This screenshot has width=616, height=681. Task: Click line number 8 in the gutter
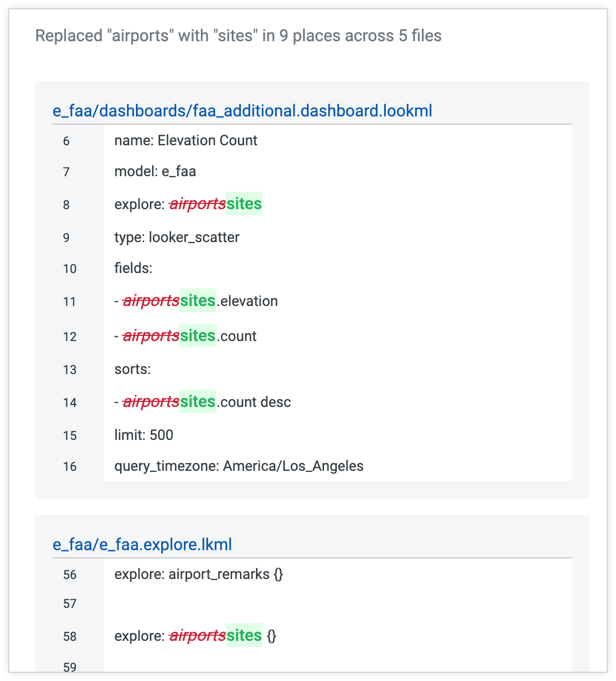pos(66,205)
